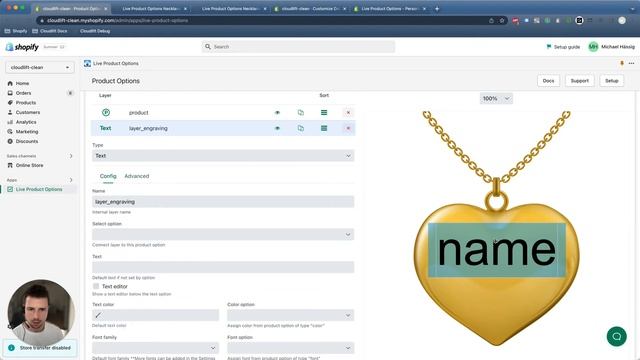Toggle visibility of the product layer
Image resolution: width=640 pixels, height=360 pixels.
[277, 113]
